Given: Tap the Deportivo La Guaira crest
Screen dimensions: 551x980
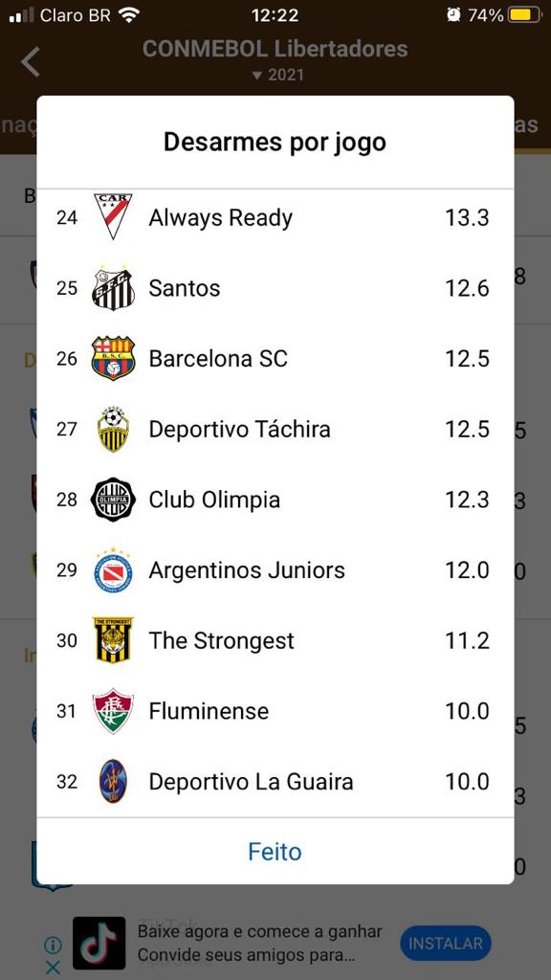Looking at the screenshot, I should tap(113, 781).
